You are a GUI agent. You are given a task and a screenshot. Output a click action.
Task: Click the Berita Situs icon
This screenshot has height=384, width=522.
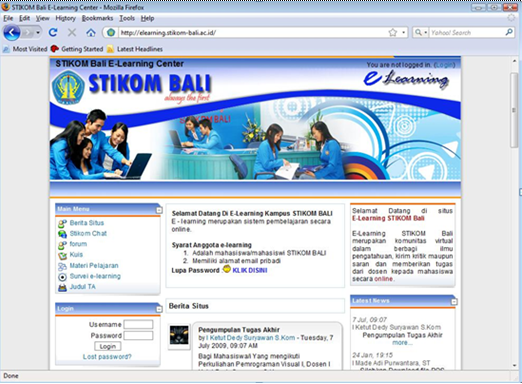coord(62,223)
